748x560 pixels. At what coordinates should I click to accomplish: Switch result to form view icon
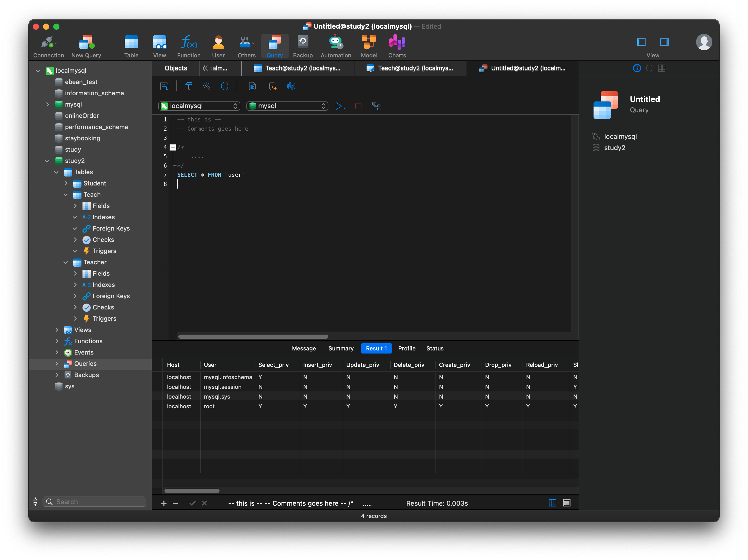point(567,503)
